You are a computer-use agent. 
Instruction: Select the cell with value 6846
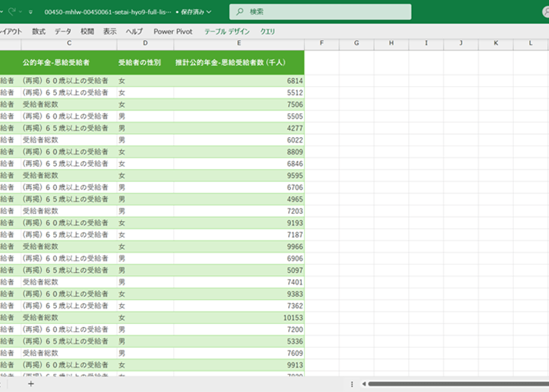239,164
